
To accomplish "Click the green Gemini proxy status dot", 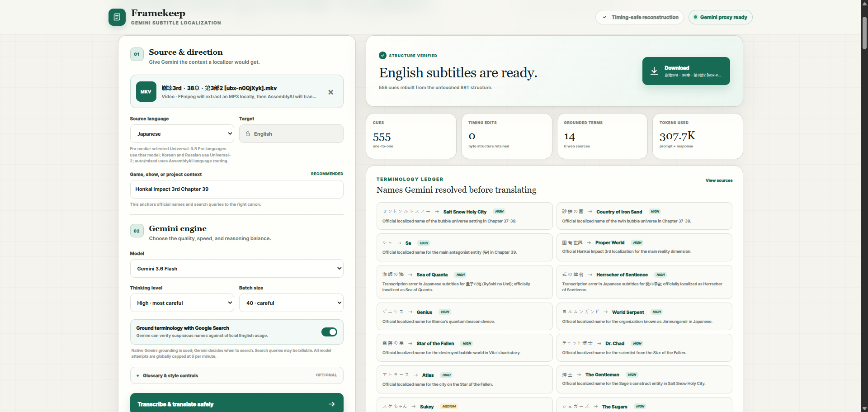I will 695,17.
